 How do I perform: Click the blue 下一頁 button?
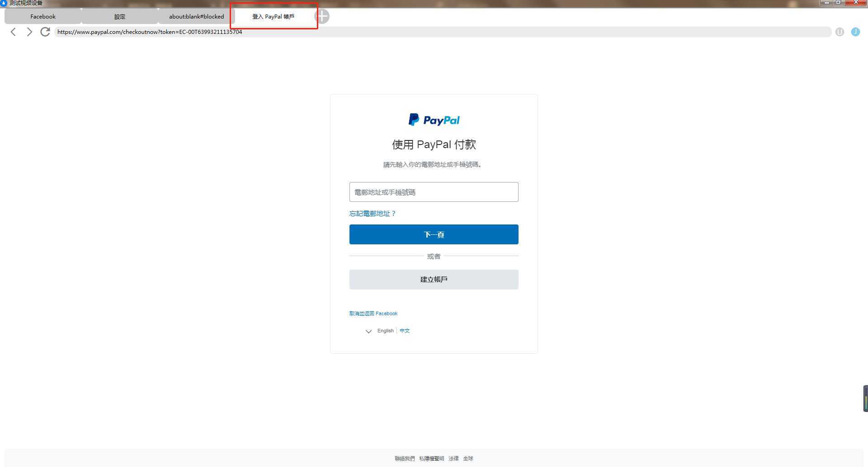[434, 234]
